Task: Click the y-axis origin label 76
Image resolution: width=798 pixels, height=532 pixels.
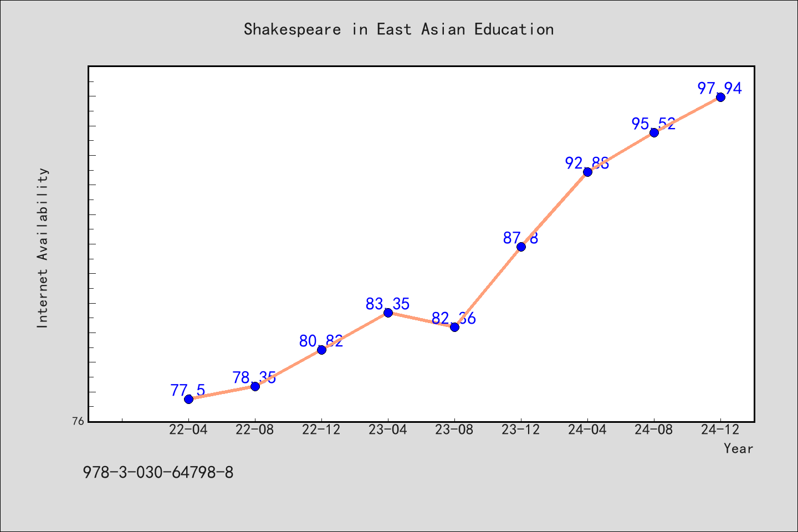Action: point(78,421)
